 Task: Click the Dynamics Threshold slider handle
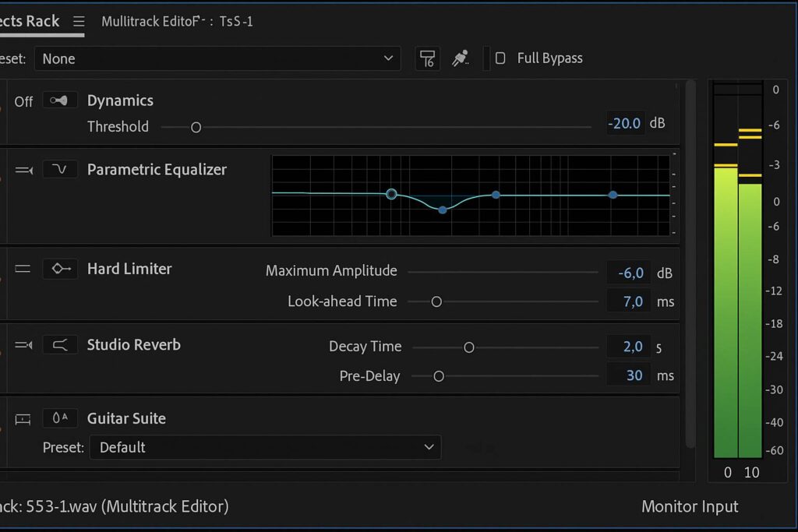[x=196, y=127]
